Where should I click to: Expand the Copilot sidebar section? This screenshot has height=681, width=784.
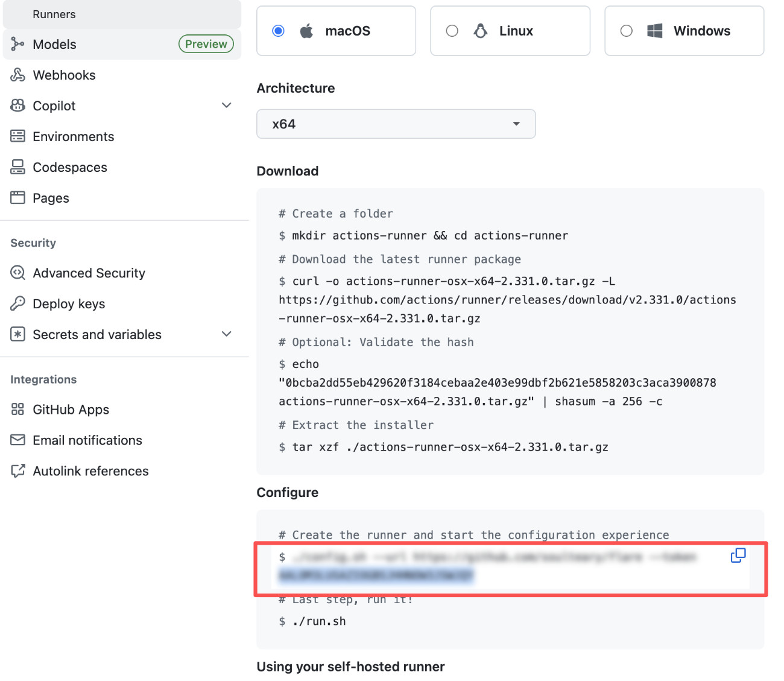pyautogui.click(x=227, y=105)
